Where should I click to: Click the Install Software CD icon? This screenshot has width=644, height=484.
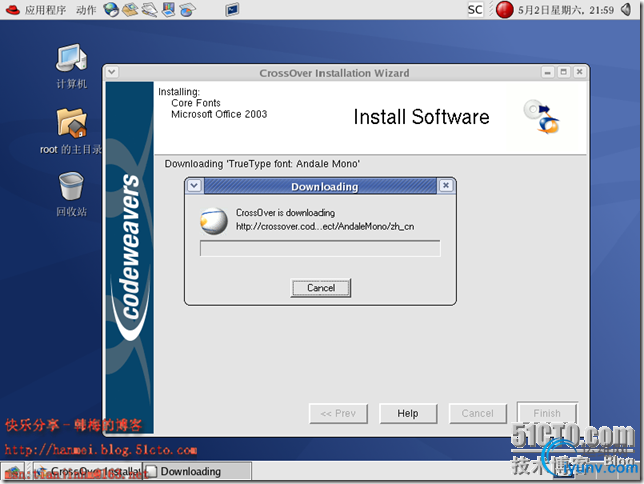[542, 117]
